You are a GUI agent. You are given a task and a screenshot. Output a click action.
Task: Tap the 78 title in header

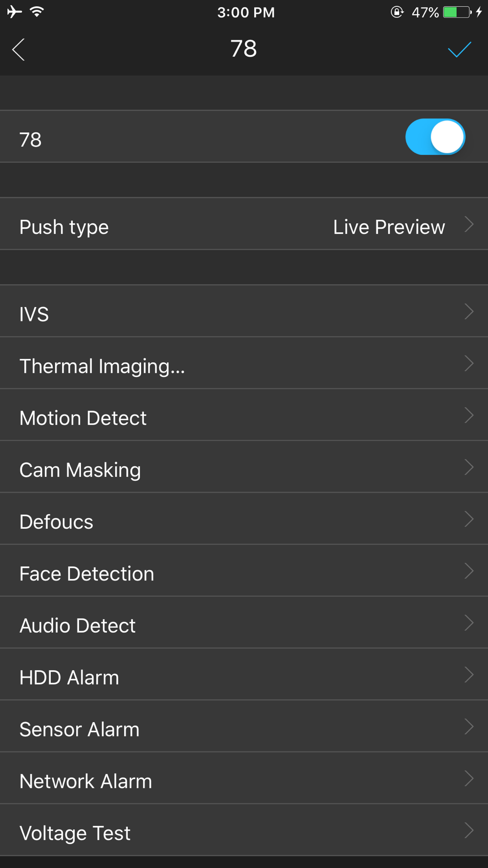(244, 49)
